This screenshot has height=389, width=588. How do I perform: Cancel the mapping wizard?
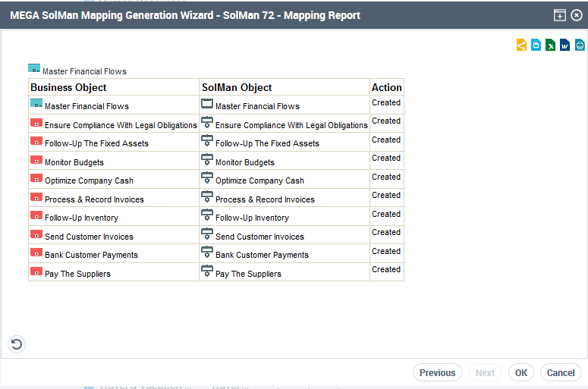(561, 372)
